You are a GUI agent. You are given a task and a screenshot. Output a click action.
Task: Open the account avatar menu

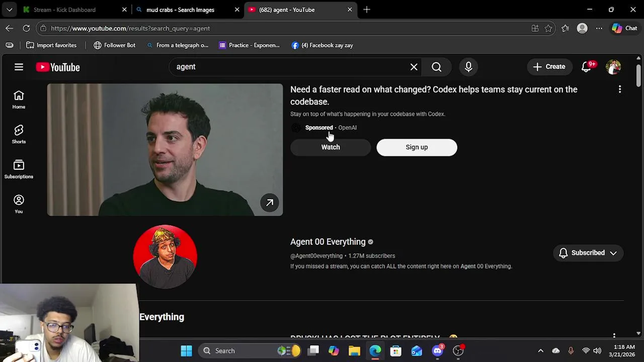point(613,67)
